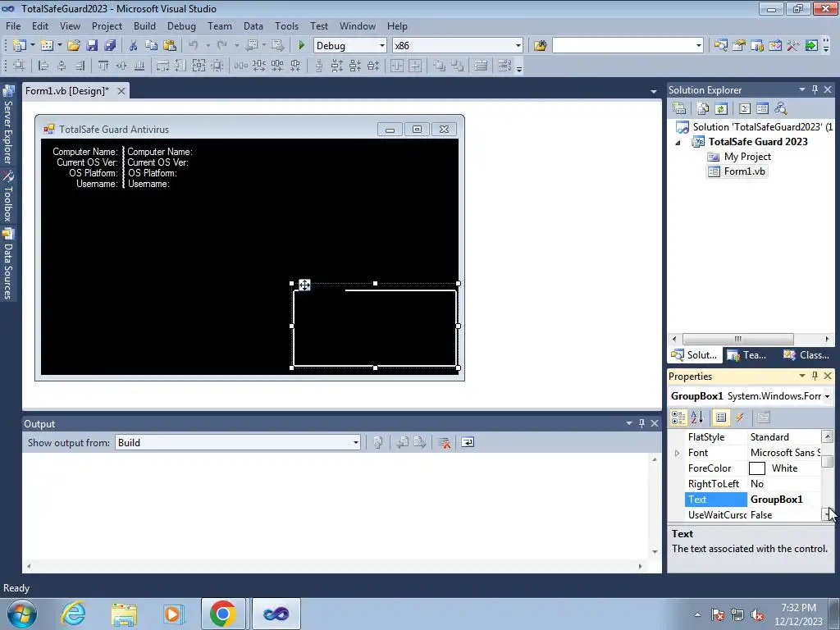Click the Bring to Front icon

point(439,66)
